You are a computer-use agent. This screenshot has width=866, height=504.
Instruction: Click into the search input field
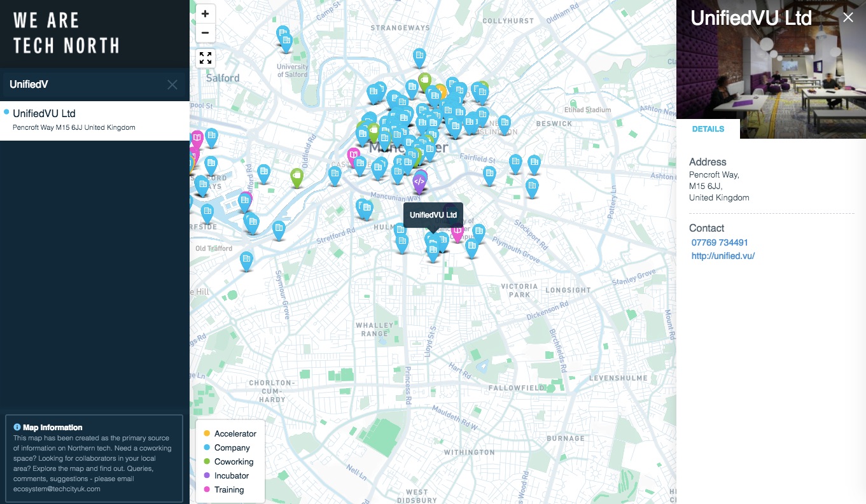[x=83, y=85]
